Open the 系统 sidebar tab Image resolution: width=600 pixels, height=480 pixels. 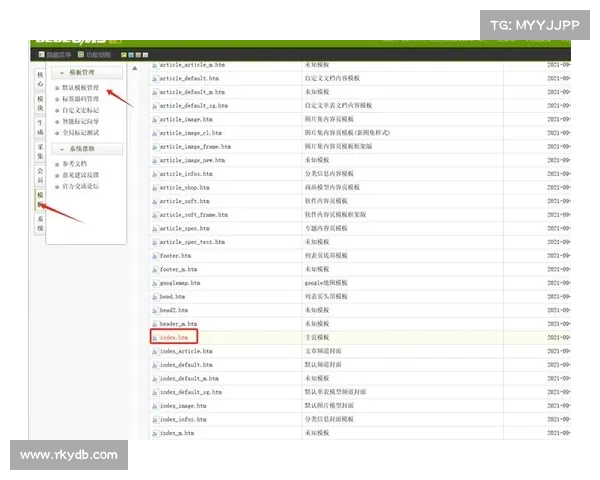(40, 224)
